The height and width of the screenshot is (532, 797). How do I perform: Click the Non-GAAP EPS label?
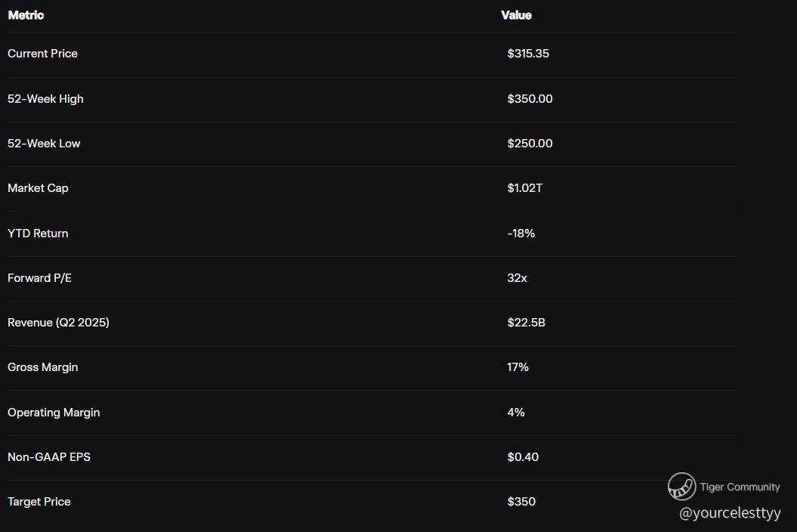[49, 457]
